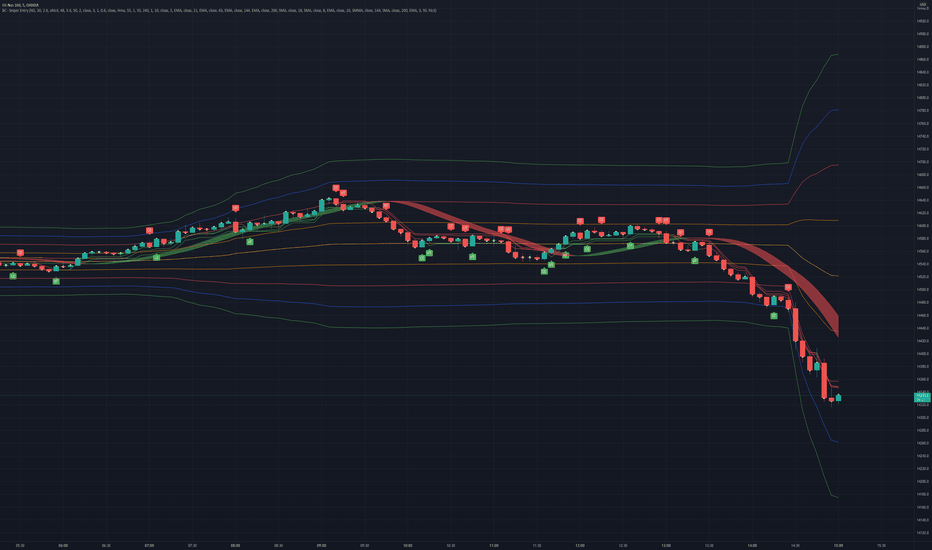Click the red sell marker above the session high candle
This screenshot has width=932, height=550.
(x=336, y=188)
